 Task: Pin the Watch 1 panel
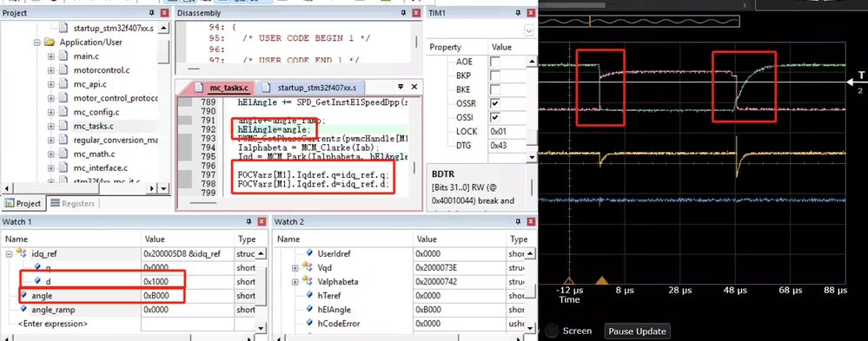click(x=249, y=221)
